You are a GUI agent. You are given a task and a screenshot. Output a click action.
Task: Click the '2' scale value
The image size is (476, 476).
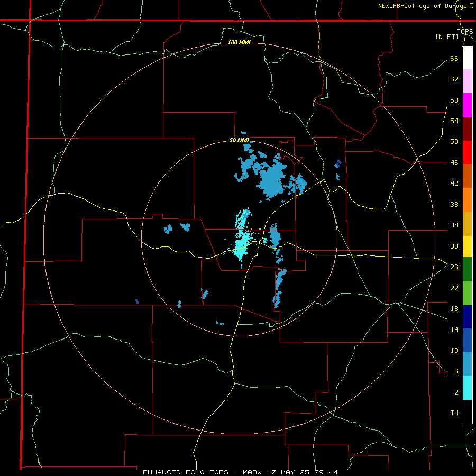tap(456, 392)
